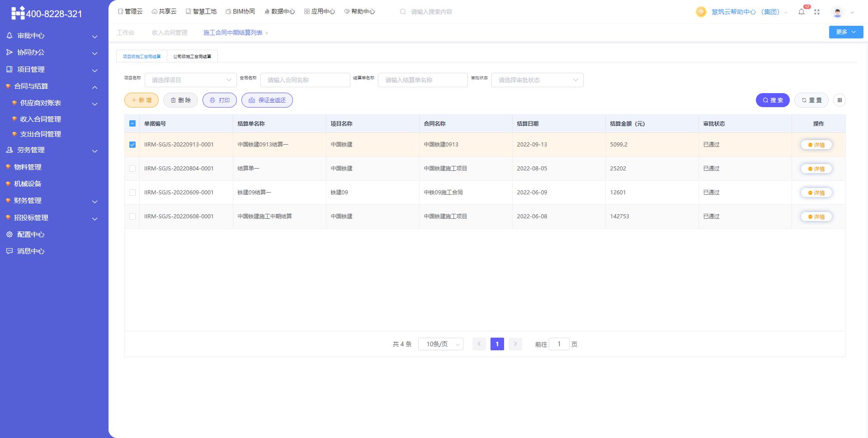This screenshot has height=438, width=868.
Task: Toggle fullscreen mode icon
Action: click(817, 12)
